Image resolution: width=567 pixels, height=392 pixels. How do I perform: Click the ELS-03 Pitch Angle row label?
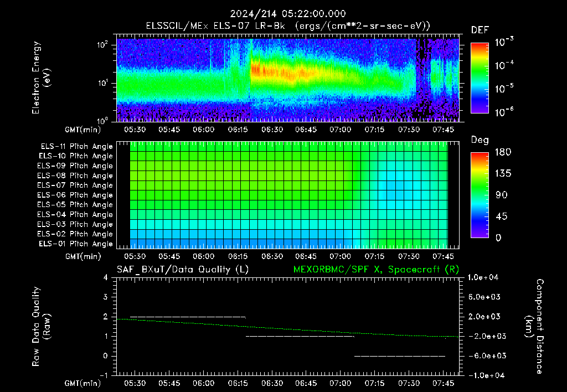pyautogui.click(x=75, y=224)
